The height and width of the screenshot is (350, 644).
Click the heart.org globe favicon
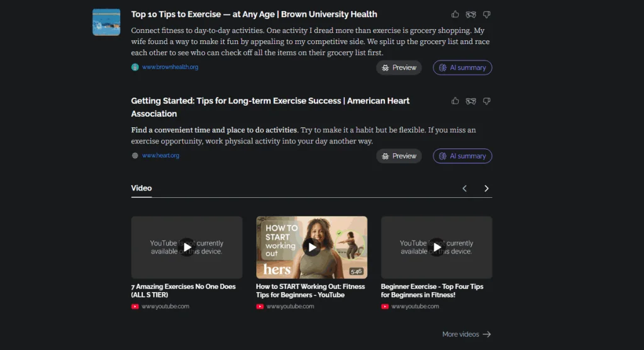[x=135, y=155]
